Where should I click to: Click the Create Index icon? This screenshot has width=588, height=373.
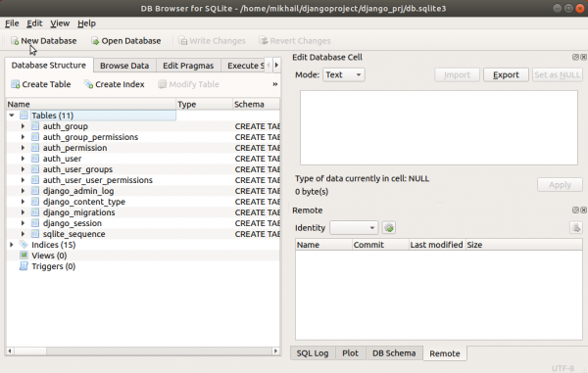pos(88,84)
